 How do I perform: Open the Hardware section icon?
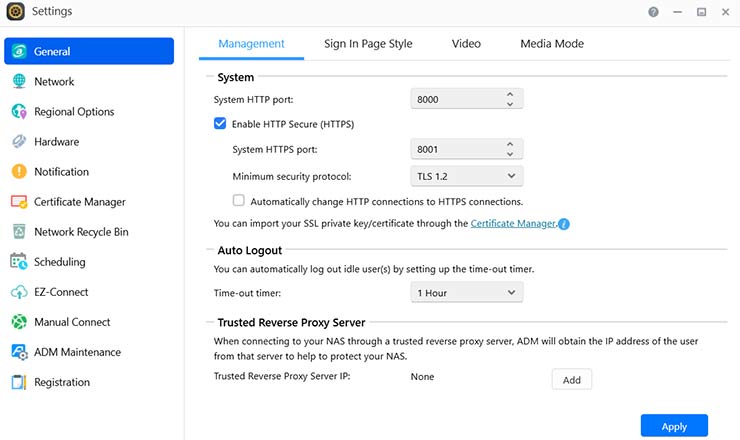pos(18,142)
